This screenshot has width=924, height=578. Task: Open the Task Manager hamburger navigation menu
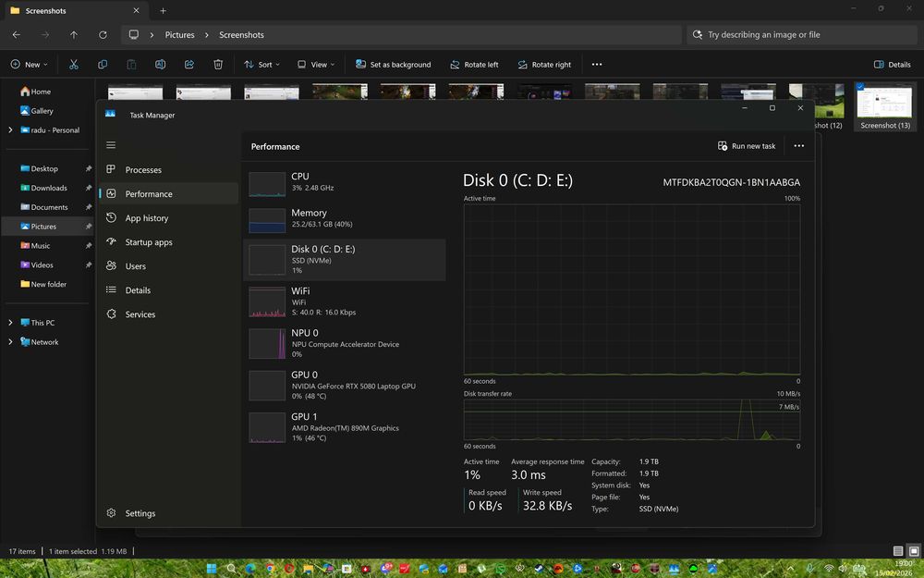(x=111, y=145)
